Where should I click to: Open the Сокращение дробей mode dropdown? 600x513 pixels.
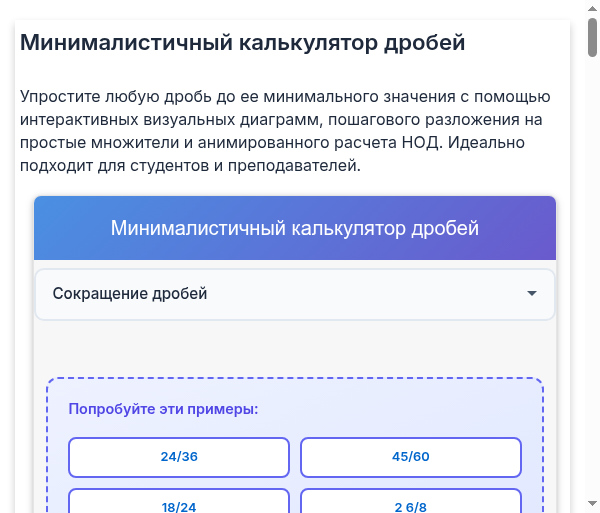tap(294, 294)
